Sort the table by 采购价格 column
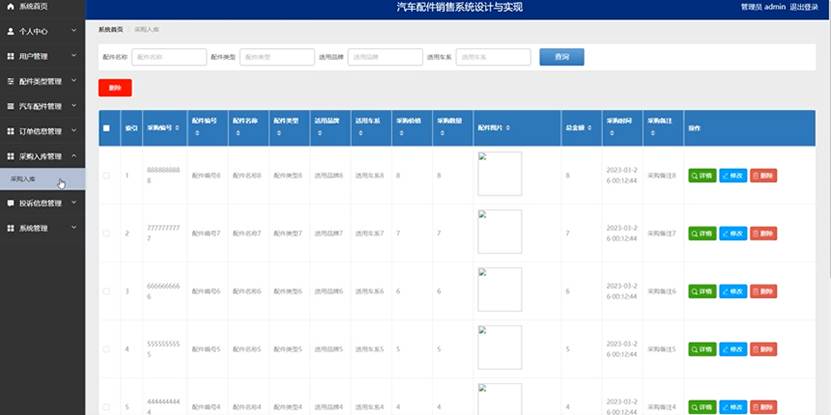Screen dimensions: 831x415 coord(402,134)
